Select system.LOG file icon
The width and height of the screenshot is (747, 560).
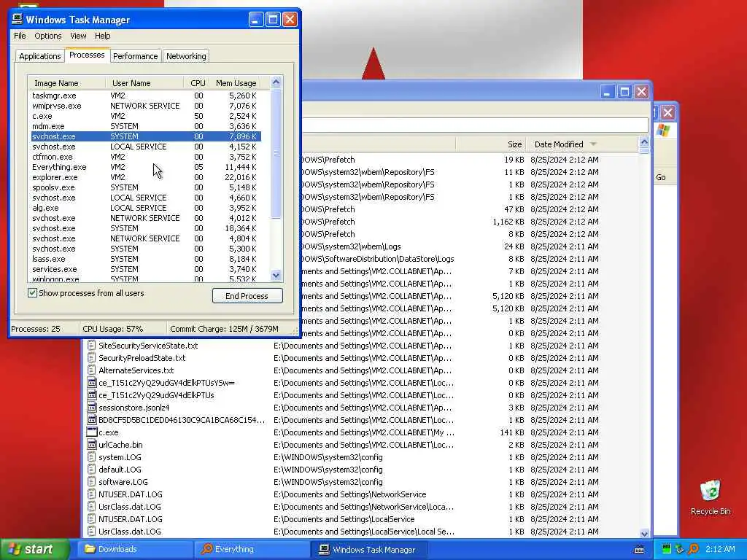click(91, 456)
